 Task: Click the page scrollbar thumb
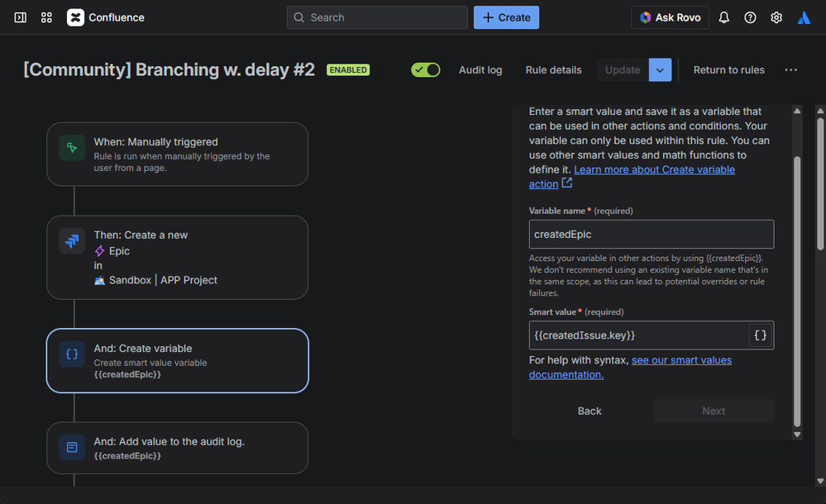point(820,183)
